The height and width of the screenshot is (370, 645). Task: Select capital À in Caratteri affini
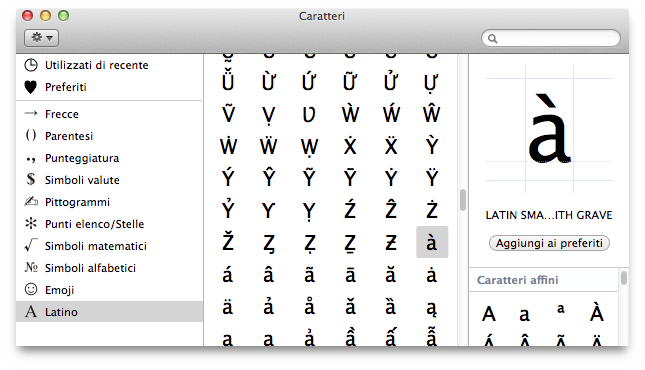tap(596, 312)
